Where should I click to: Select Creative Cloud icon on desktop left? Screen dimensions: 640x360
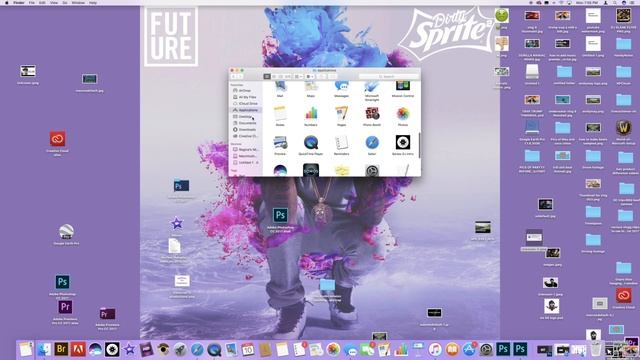58,139
